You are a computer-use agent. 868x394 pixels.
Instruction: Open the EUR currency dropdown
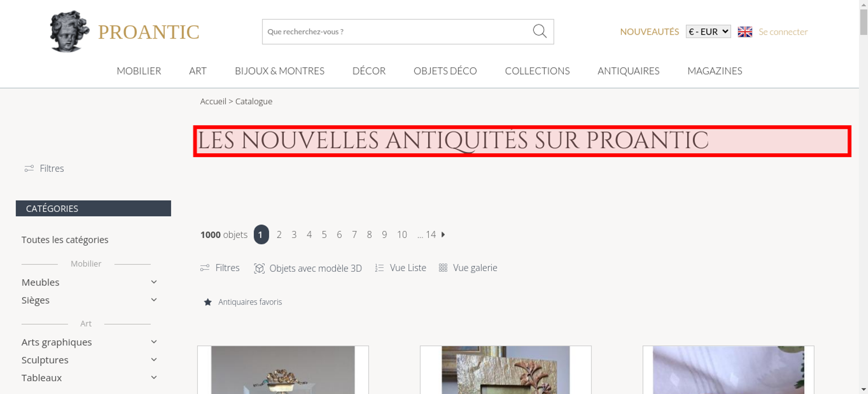pos(708,32)
